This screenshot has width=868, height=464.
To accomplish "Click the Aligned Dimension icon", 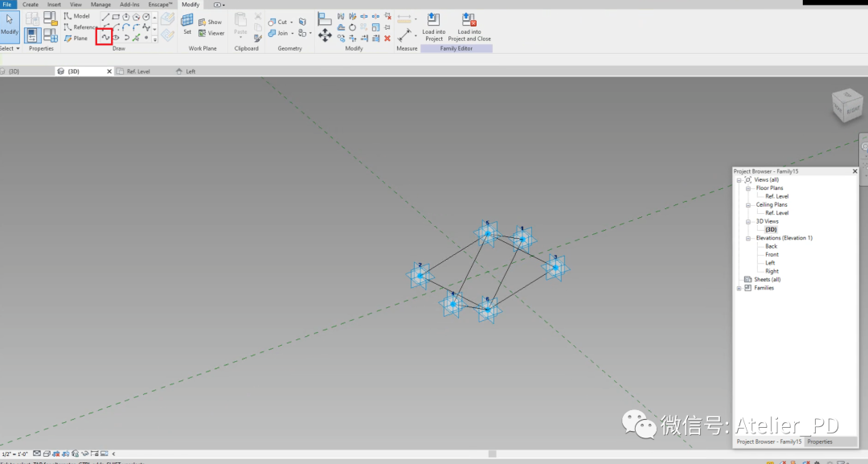I will [x=404, y=35].
